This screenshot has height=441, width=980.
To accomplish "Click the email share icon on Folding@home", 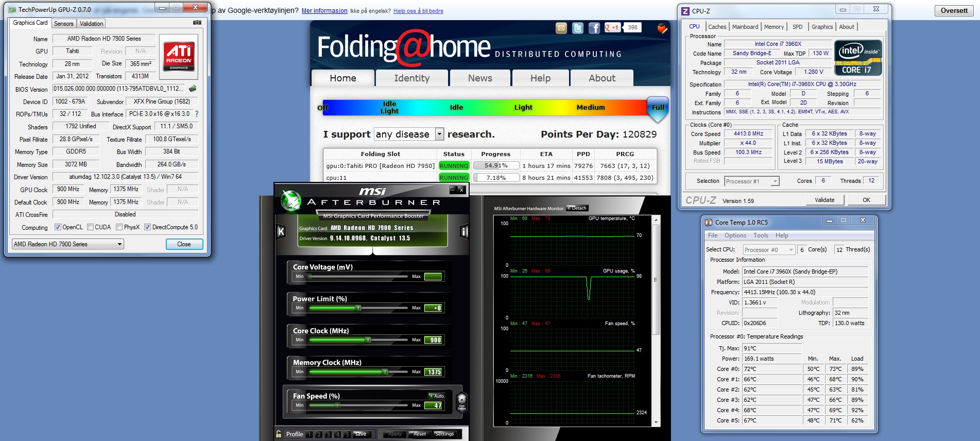I will pos(561,28).
